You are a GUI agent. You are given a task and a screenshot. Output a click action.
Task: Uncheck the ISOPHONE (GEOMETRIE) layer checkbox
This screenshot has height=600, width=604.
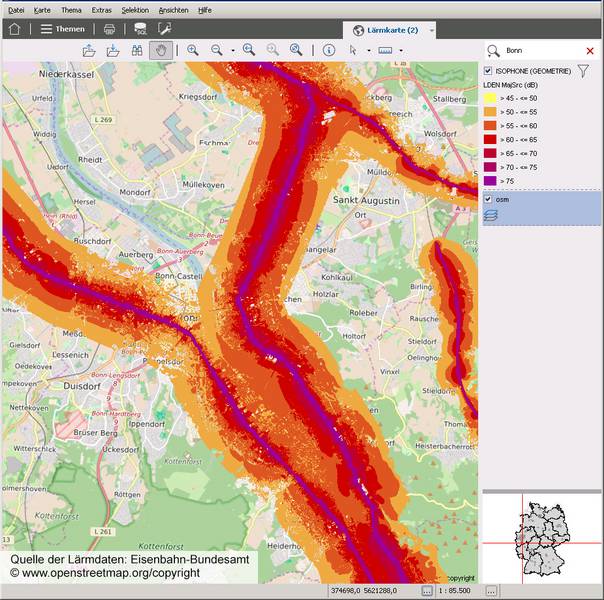(x=488, y=71)
